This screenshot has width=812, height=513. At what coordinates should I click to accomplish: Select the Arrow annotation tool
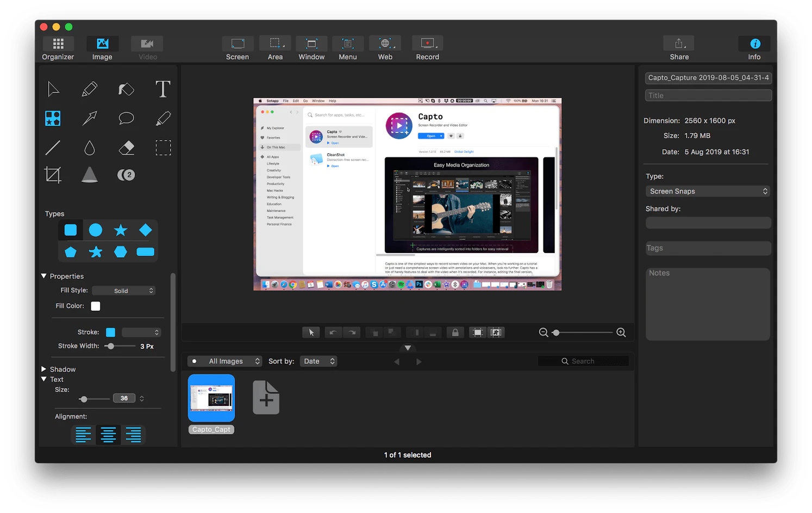tap(89, 118)
